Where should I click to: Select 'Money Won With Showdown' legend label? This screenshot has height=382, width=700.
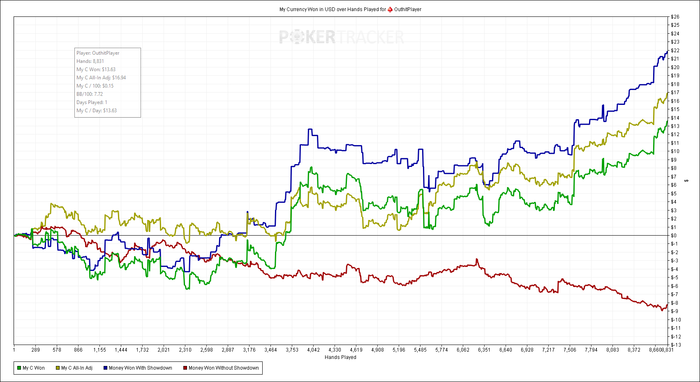point(141,368)
